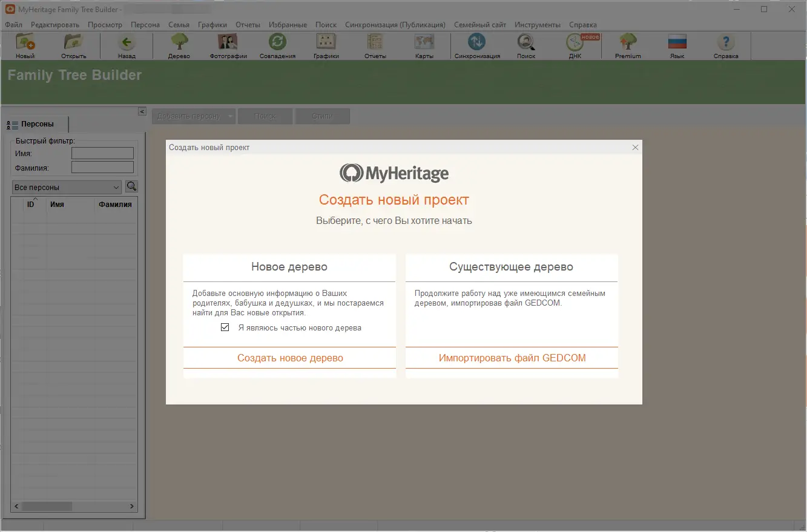Click the dimmed Стили button
The height and width of the screenshot is (532, 807).
pyautogui.click(x=323, y=116)
